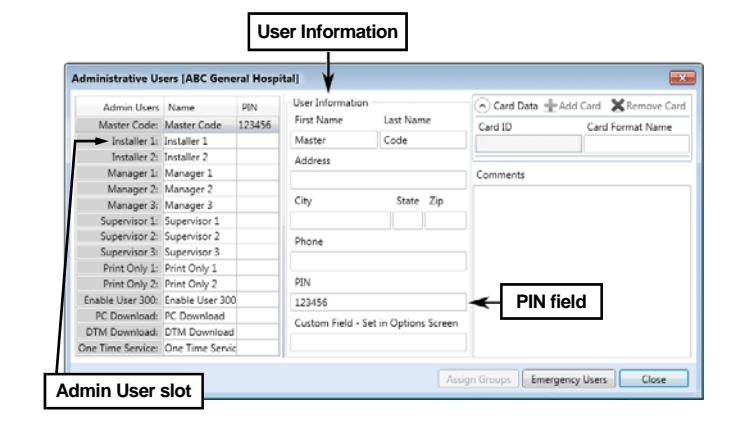The image size is (733, 426).
Task: Select the One Time Service admin slot
Action: click(x=177, y=347)
